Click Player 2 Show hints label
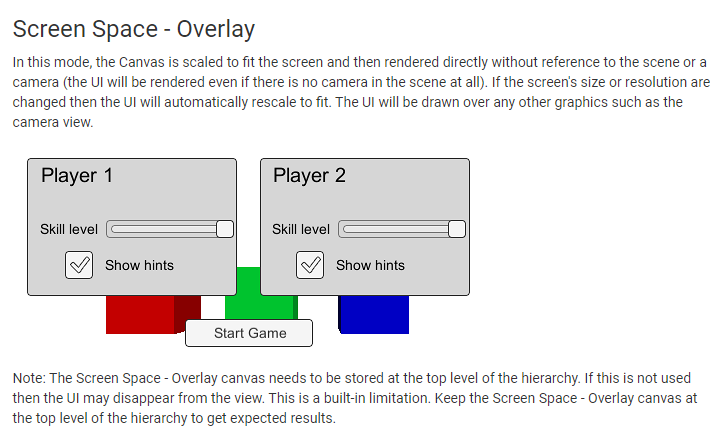Image resolution: width=715 pixels, height=435 pixels. coord(370,265)
